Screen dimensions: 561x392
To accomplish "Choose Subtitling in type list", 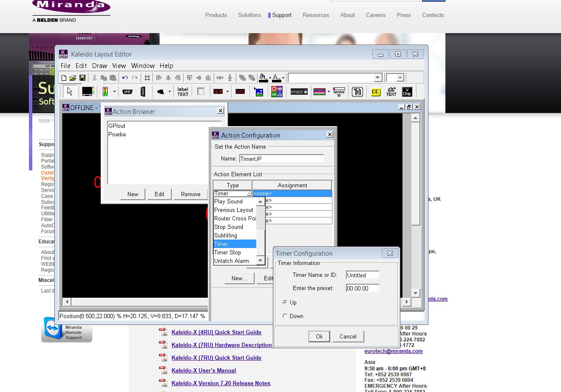I will pyautogui.click(x=235, y=235).
